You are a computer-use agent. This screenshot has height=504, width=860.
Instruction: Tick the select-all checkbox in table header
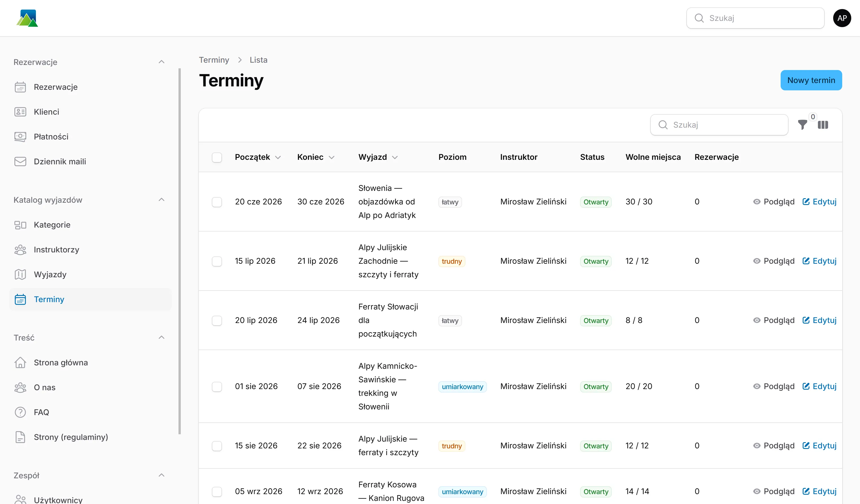point(217,157)
